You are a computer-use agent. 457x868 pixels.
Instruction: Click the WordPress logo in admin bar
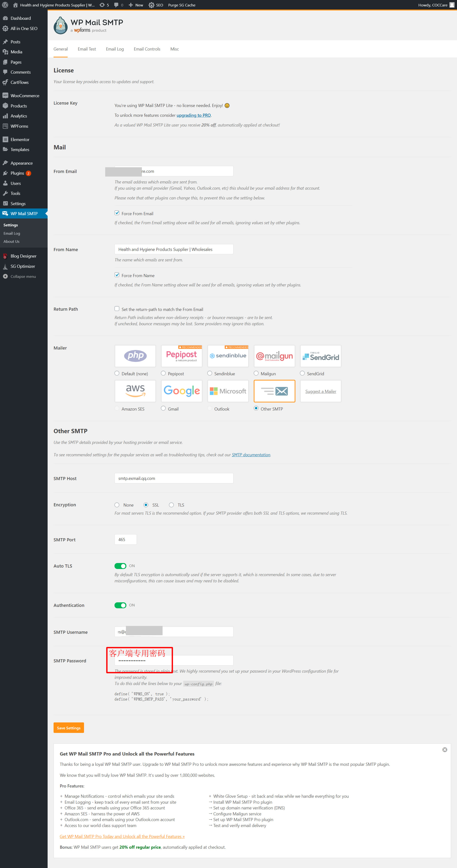(x=5, y=5)
